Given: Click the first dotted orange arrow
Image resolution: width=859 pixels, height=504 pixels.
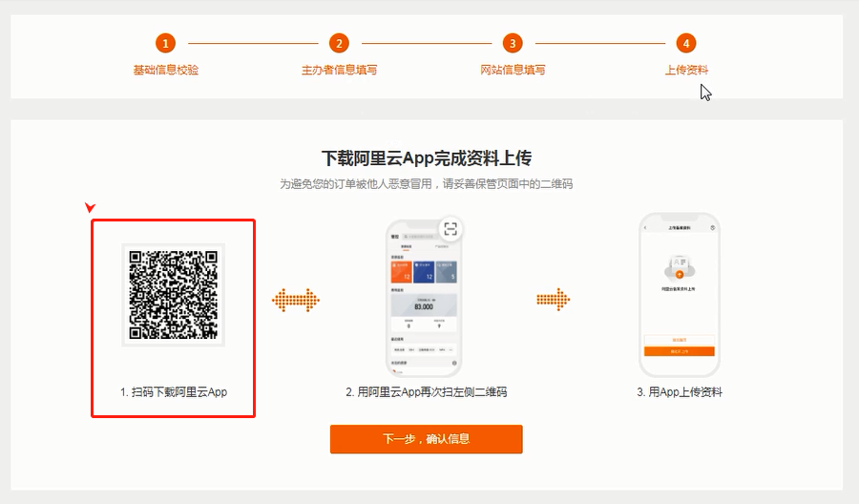Looking at the screenshot, I should pos(295,301).
